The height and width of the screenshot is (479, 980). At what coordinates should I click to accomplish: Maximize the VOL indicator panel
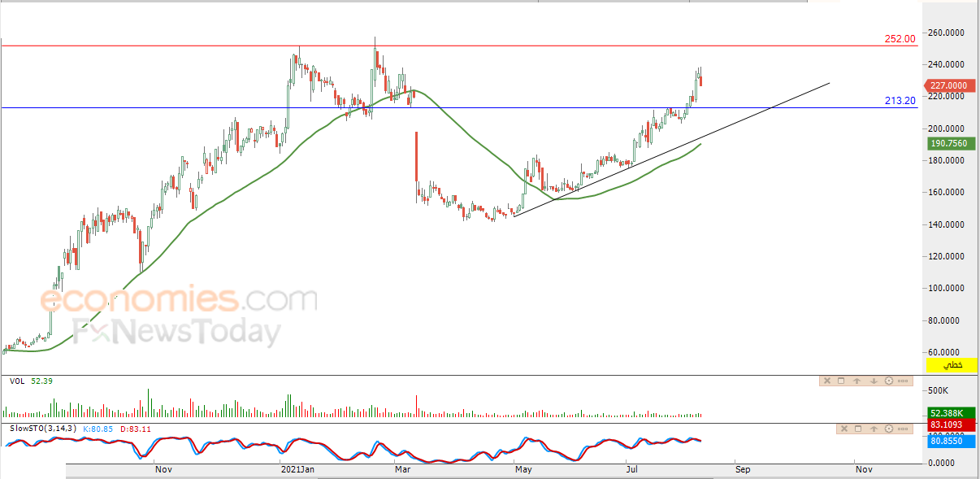click(x=842, y=381)
